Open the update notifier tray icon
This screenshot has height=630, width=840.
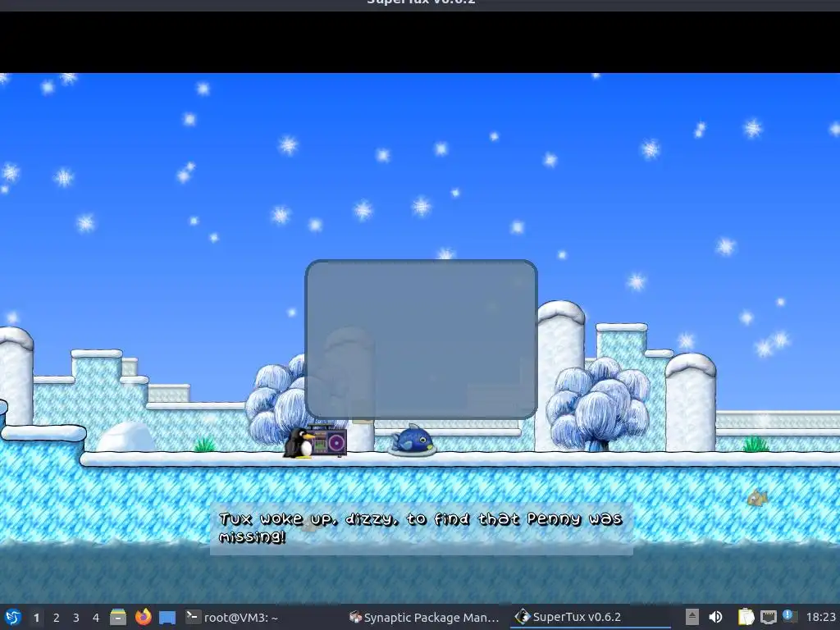pyautogui.click(x=790, y=616)
